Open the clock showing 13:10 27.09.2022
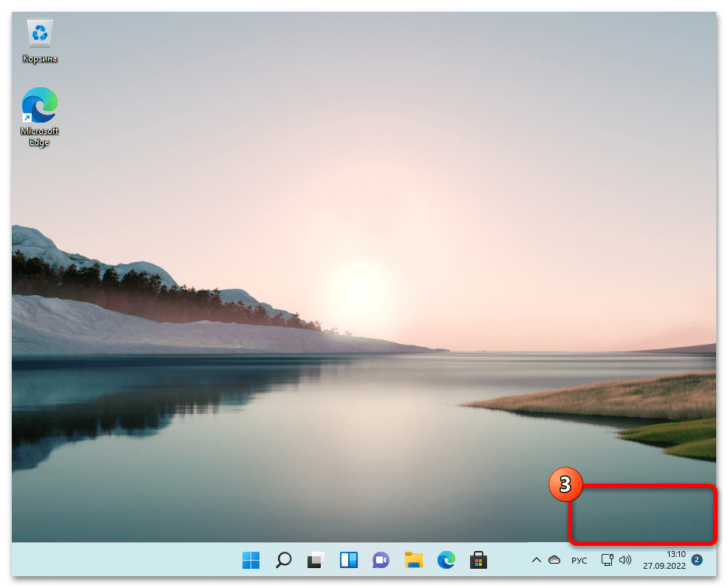 [x=664, y=560]
